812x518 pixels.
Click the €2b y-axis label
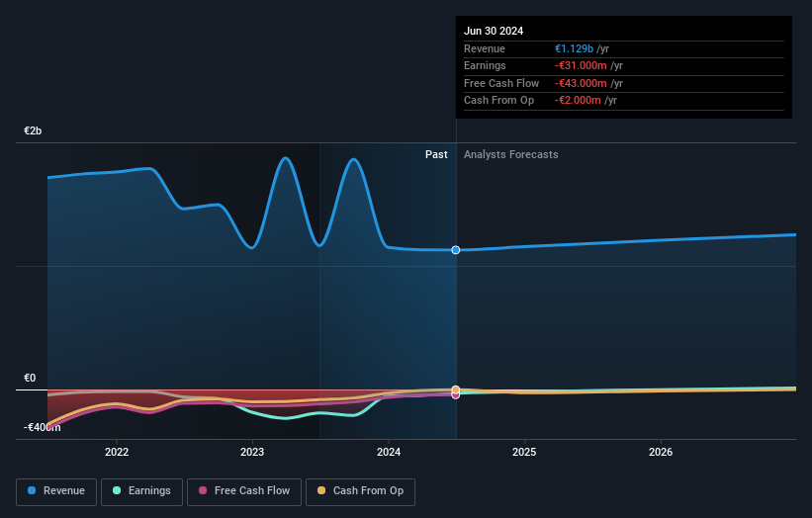pos(33,130)
